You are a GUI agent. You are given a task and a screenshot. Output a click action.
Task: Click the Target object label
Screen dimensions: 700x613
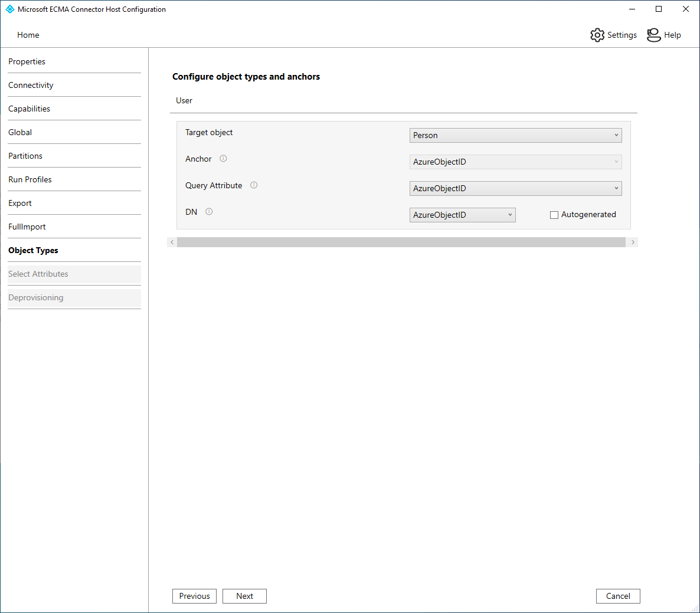point(209,133)
